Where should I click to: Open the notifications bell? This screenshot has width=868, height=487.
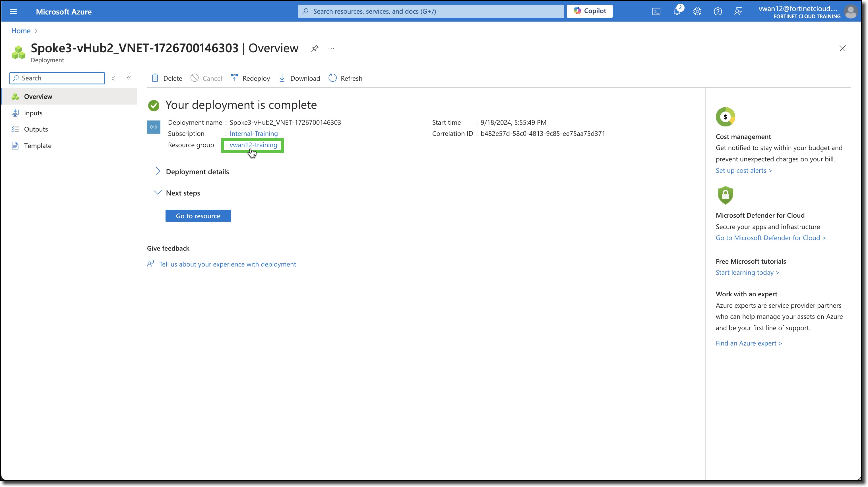[x=677, y=12]
